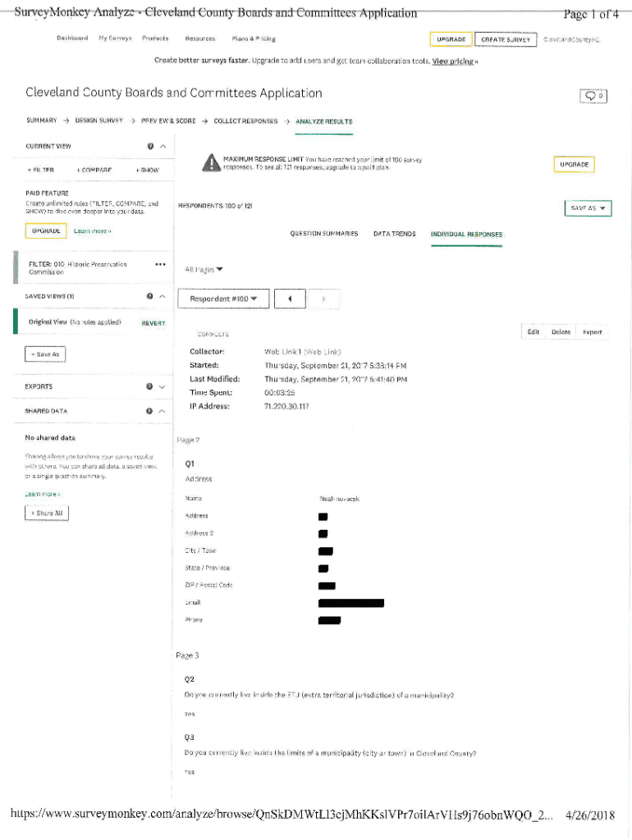Go to previous respondent with left arrow
This screenshot has width=632, height=840.
coord(290,299)
